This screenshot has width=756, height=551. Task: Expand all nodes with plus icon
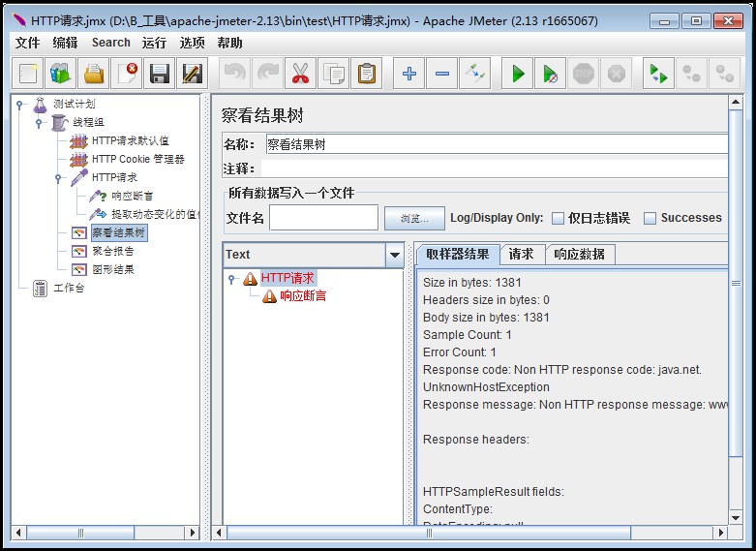coord(408,74)
